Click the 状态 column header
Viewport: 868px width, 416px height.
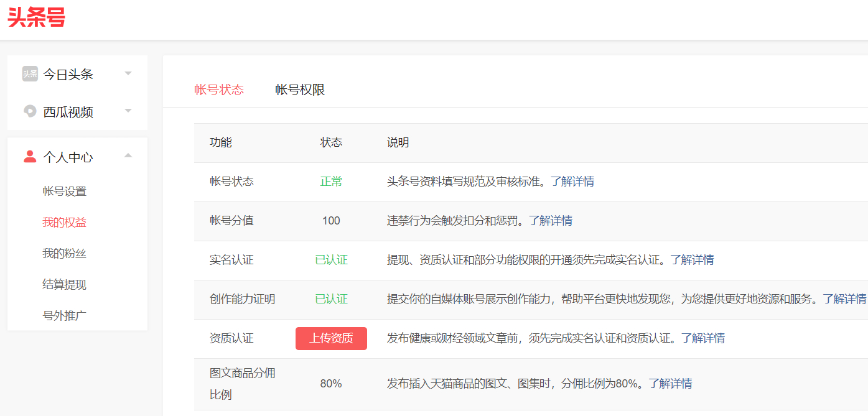tap(331, 142)
